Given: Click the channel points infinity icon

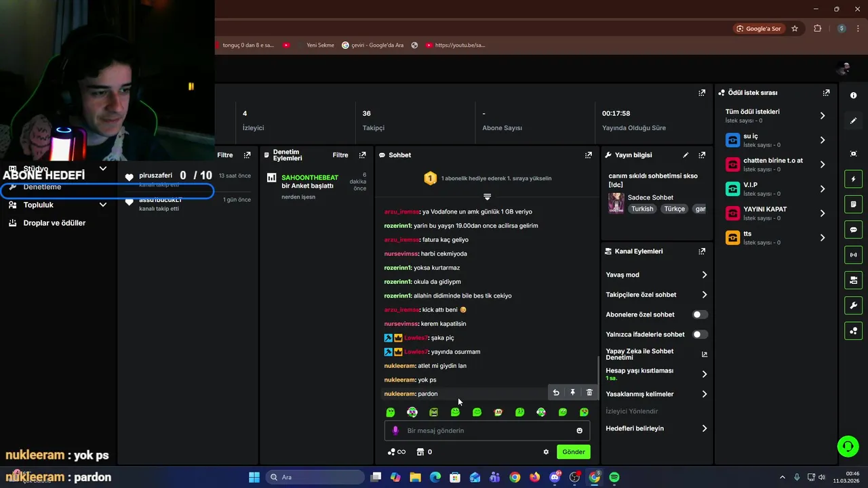Looking at the screenshot, I should tap(396, 452).
